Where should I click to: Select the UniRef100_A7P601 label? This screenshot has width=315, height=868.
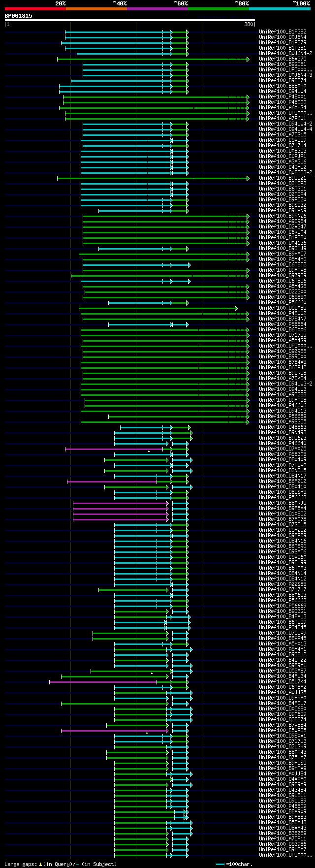point(283,119)
